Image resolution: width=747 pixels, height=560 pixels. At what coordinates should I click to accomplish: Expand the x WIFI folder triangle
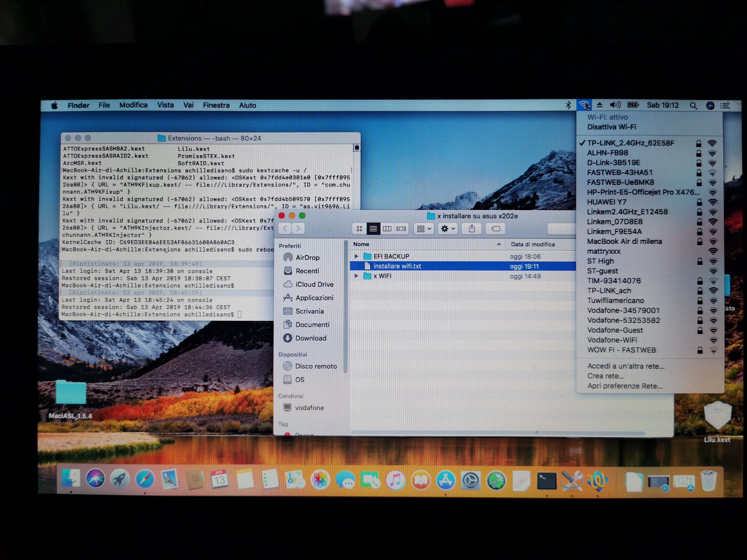tap(356, 276)
